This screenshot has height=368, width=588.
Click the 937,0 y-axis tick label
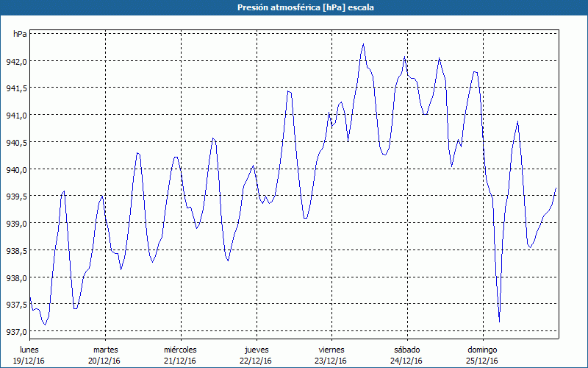tap(16, 332)
